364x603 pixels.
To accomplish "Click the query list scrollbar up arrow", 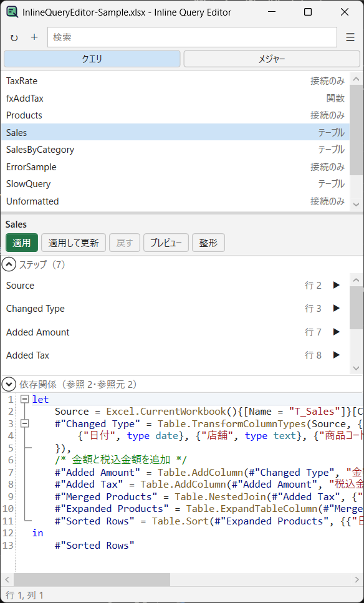I will pyautogui.click(x=356, y=79).
